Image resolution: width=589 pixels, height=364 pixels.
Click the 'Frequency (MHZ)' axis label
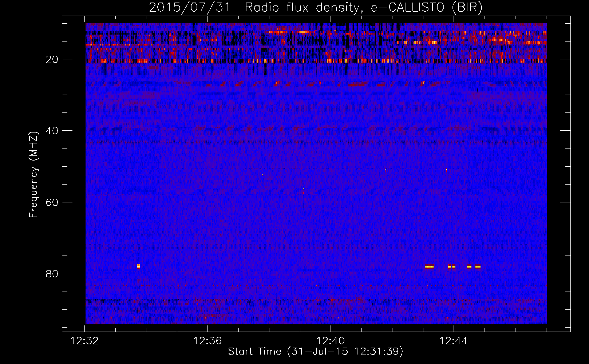[33, 175]
